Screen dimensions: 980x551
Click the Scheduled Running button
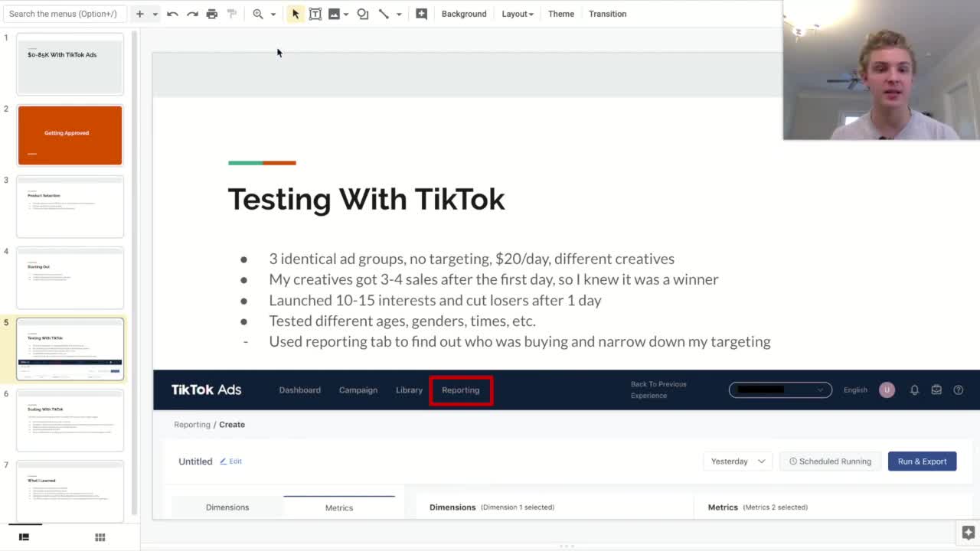(x=830, y=461)
